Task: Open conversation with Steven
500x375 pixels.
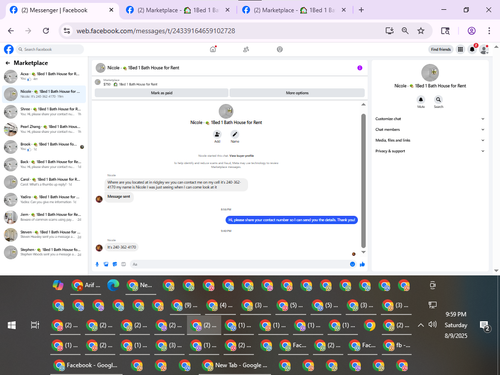Action: 44,235
